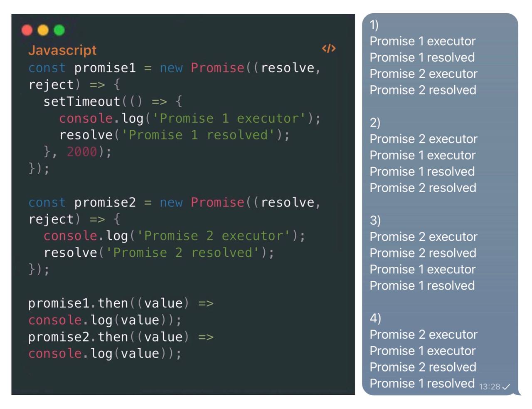Screen dimensions: 532x409
Task: Click the const promise2 declaration
Action: pyautogui.click(x=82, y=202)
